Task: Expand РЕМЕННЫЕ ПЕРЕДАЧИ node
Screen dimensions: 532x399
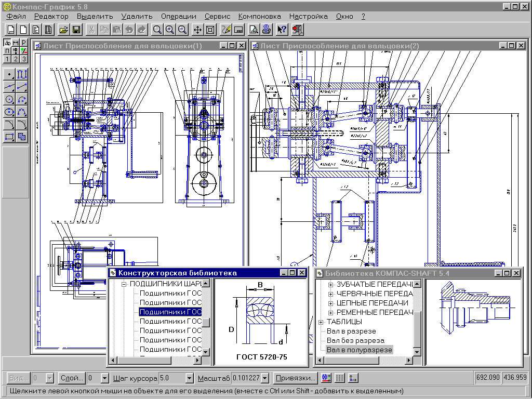Action: click(x=330, y=312)
